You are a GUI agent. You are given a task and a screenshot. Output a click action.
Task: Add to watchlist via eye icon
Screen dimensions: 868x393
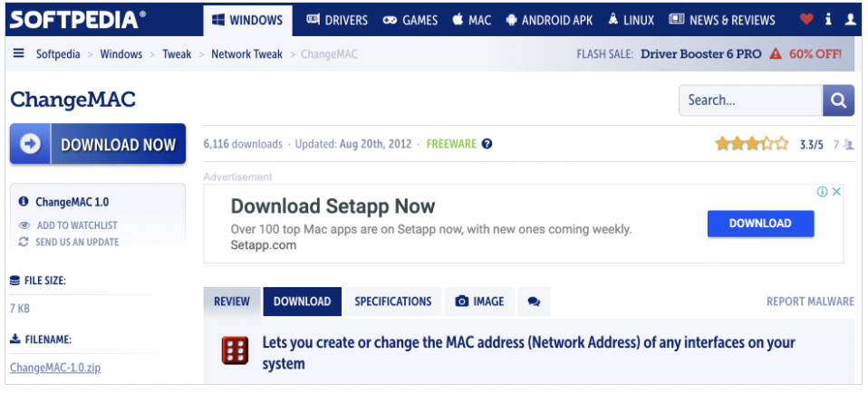(x=24, y=225)
